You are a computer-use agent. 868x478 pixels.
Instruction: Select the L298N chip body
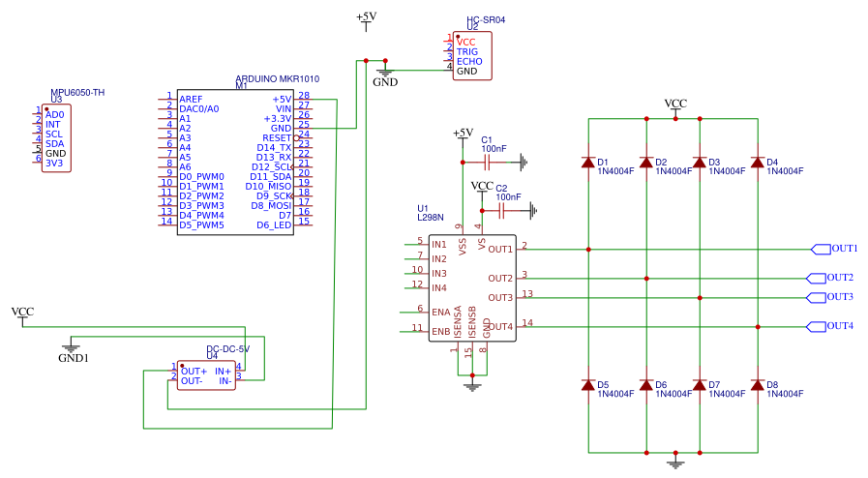coord(472,287)
